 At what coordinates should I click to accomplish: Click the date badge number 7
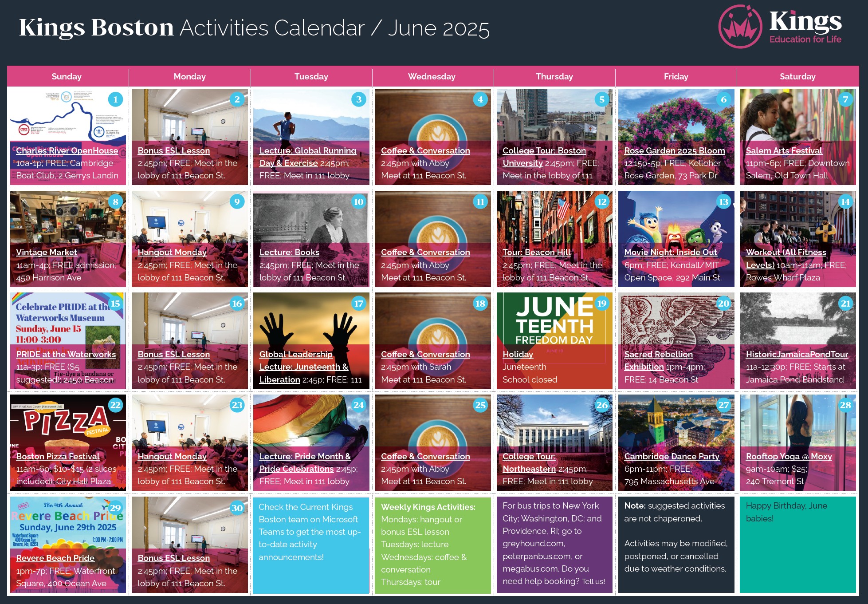point(845,99)
